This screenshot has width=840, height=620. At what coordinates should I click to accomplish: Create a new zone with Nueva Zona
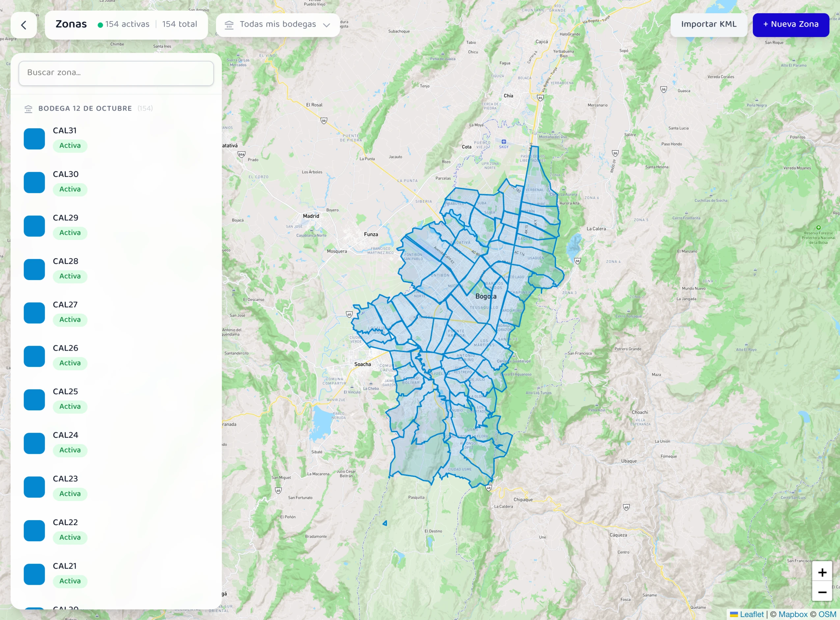click(791, 25)
